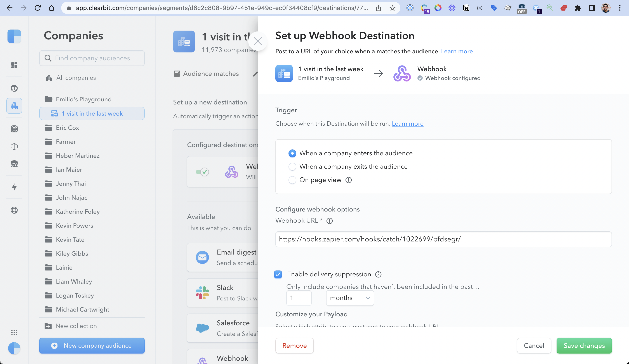Click the Cancel button
Screen dimensions: 629x364
point(534,346)
